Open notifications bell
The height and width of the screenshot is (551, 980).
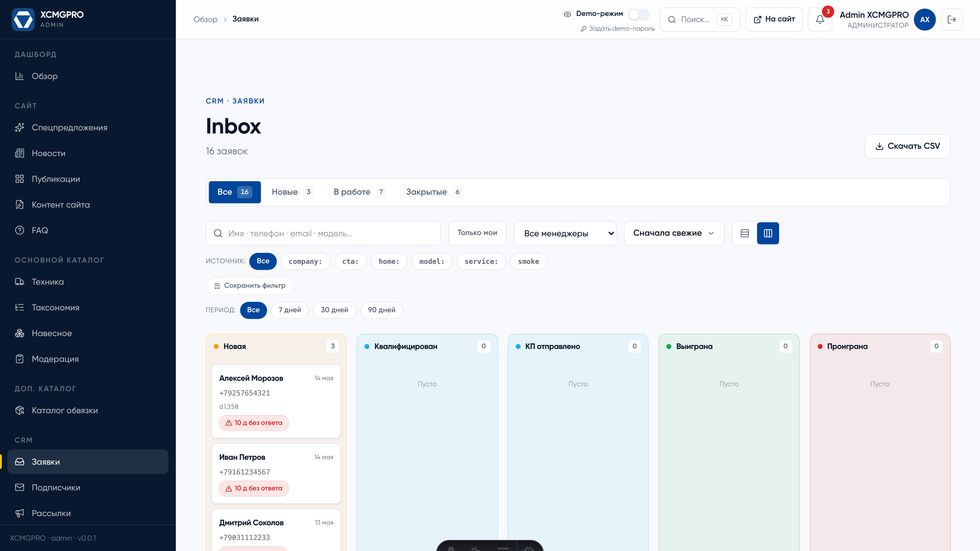coord(820,19)
